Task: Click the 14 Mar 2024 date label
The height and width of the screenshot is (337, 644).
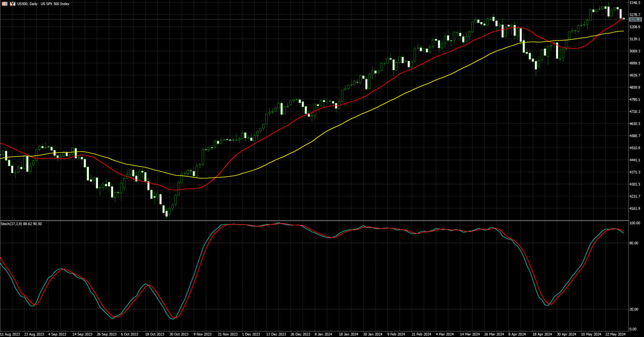Action: point(470,334)
